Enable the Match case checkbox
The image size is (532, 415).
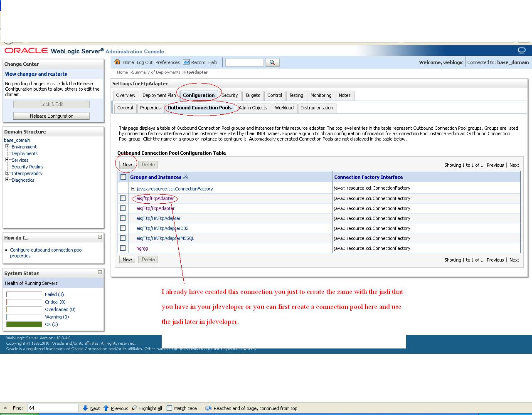click(170, 408)
